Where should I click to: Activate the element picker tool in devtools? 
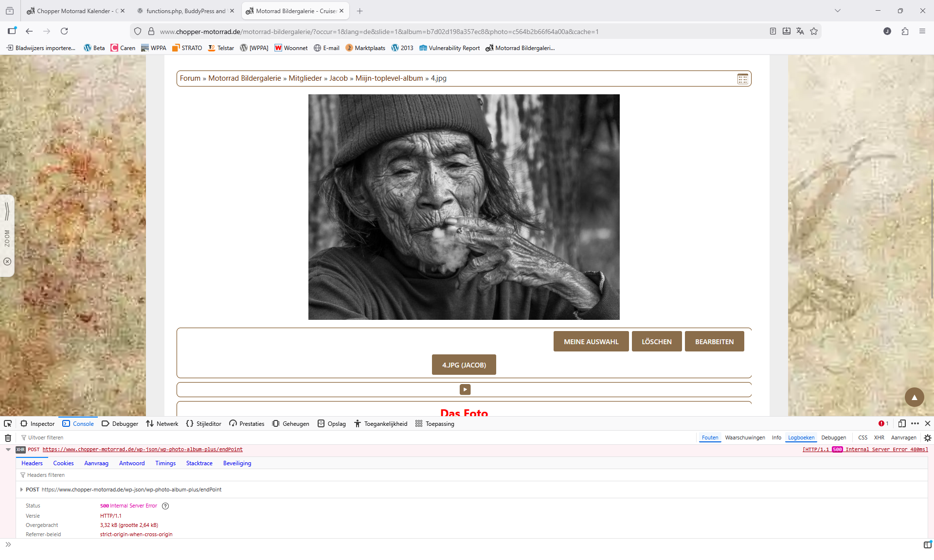coord(8,423)
